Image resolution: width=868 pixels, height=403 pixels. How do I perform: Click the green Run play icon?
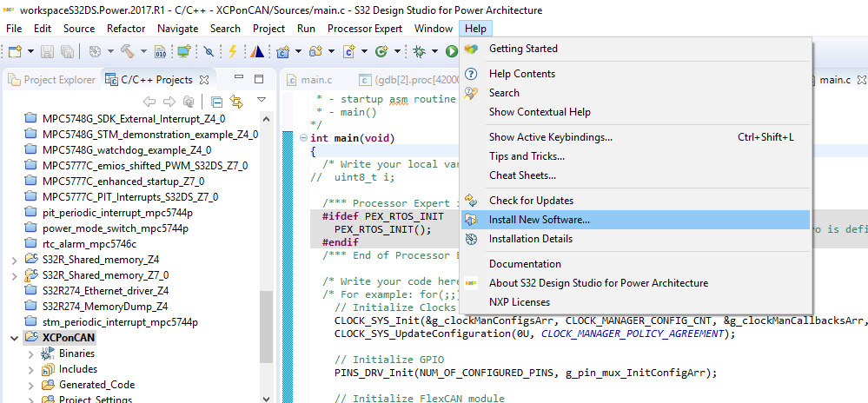452,51
